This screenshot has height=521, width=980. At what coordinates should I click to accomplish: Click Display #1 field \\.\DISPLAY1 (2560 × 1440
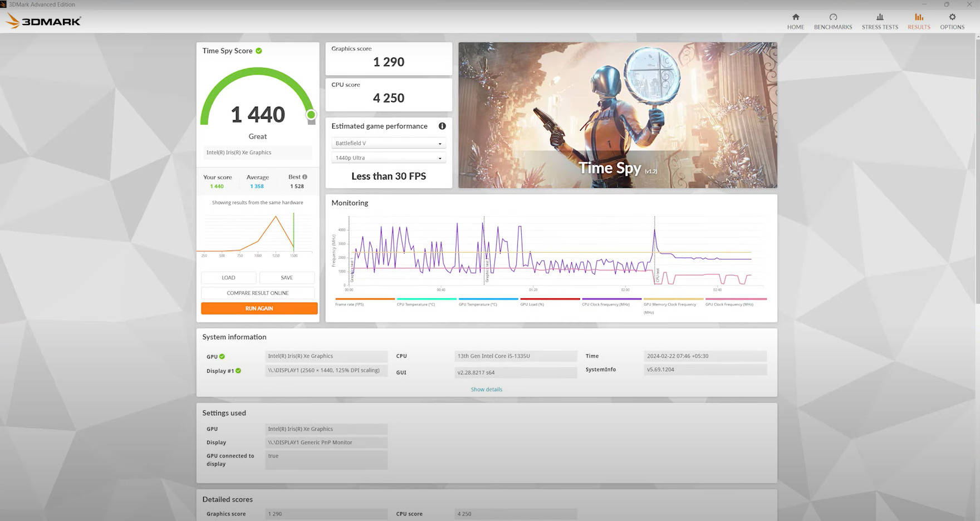pyautogui.click(x=326, y=370)
